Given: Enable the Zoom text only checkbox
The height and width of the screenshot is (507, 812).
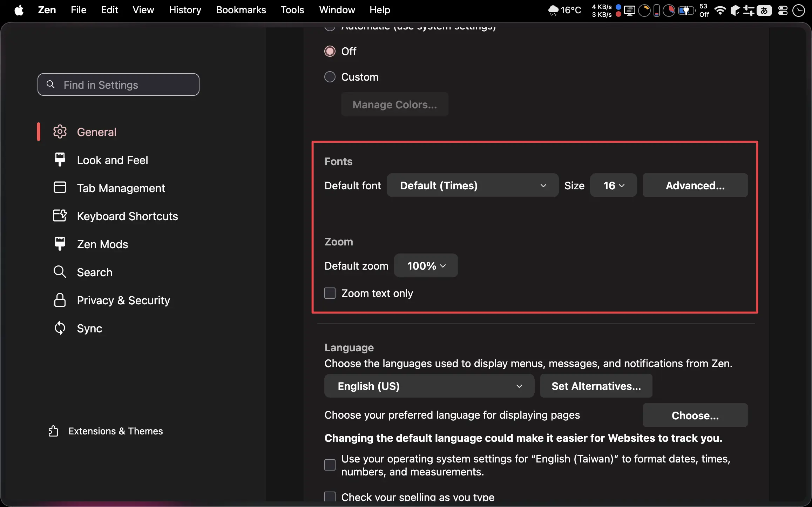Looking at the screenshot, I should pyautogui.click(x=330, y=293).
